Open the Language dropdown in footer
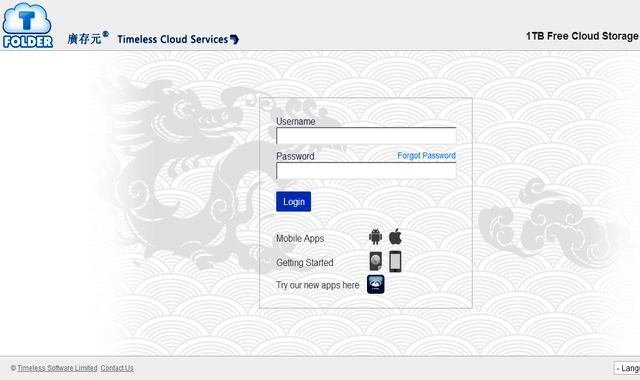The height and width of the screenshot is (380, 640). (x=627, y=368)
